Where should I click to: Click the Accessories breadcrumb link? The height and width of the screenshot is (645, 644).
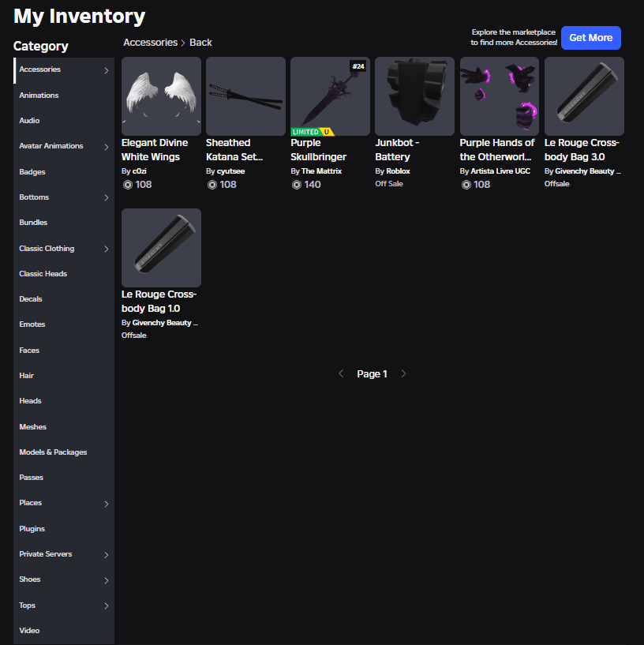[x=150, y=43]
